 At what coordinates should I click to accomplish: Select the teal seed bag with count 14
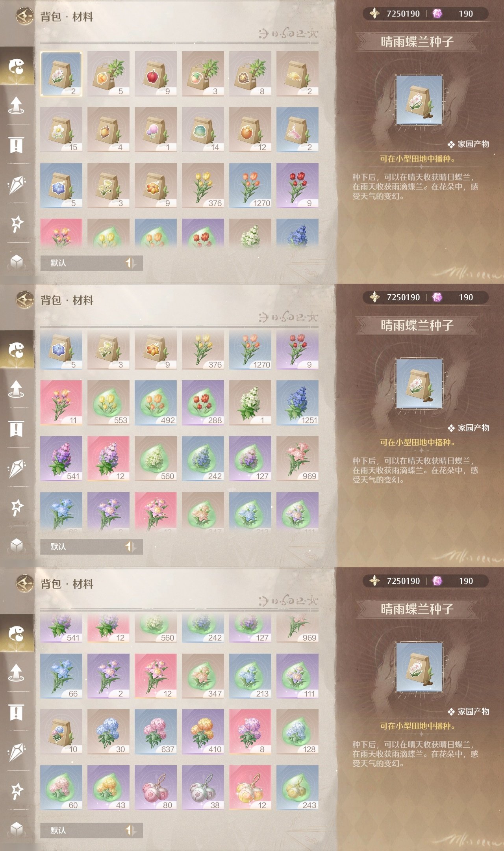203,130
